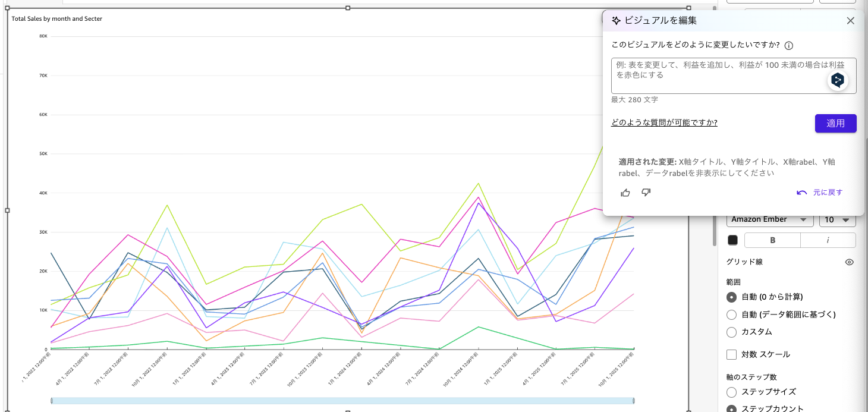Click the undo arrow icon next to 元に戻す
The height and width of the screenshot is (412, 868).
pos(801,193)
